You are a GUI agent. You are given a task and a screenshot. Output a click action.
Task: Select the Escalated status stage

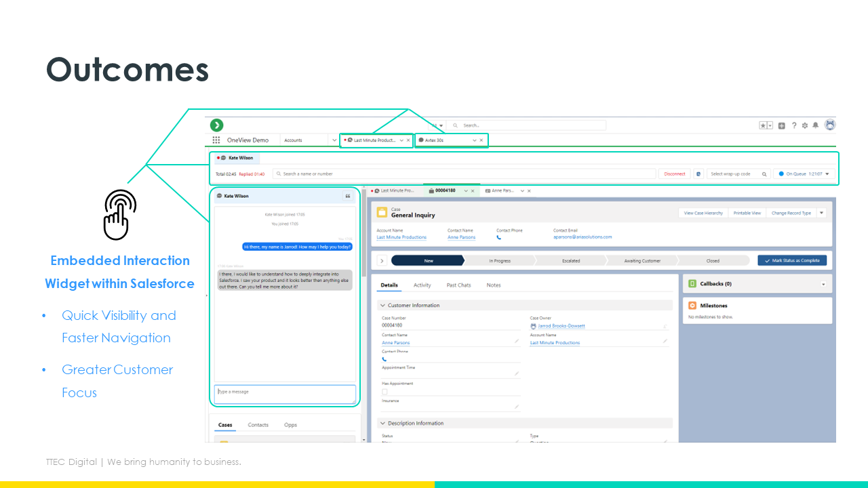tap(571, 261)
